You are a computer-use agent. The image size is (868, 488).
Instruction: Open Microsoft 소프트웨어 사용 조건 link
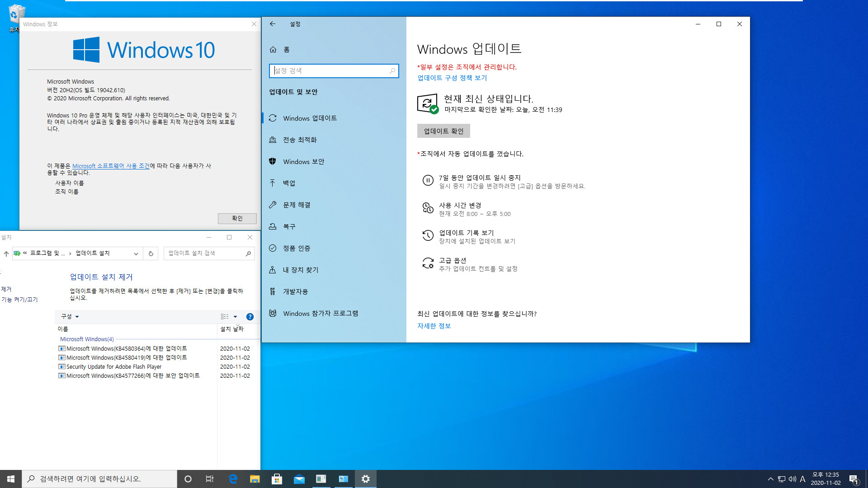coord(111,166)
